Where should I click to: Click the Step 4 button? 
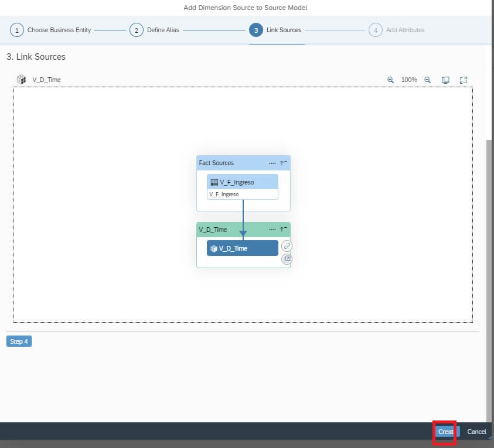pos(19,341)
